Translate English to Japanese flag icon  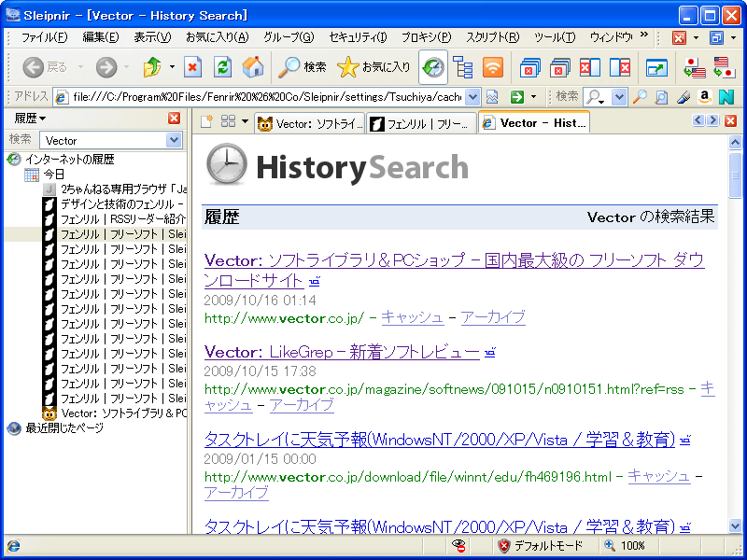[x=725, y=67]
